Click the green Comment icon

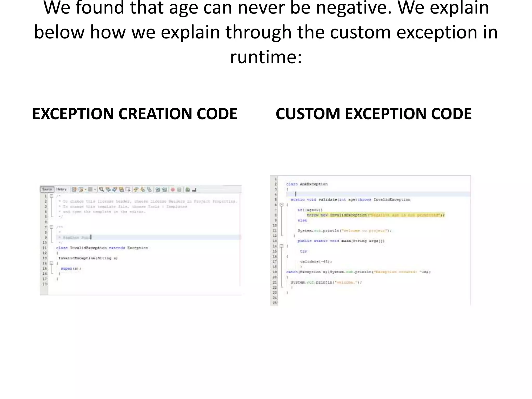[188, 190]
